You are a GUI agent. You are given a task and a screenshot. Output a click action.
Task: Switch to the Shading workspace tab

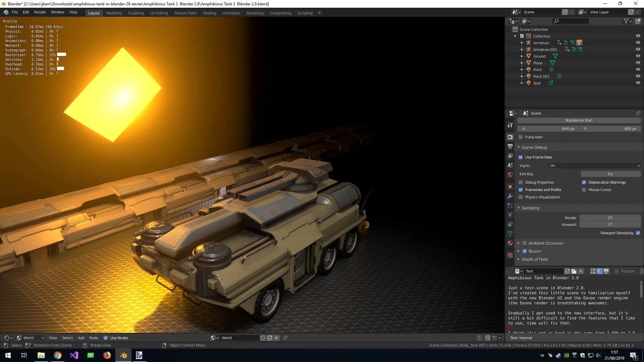coord(209,13)
